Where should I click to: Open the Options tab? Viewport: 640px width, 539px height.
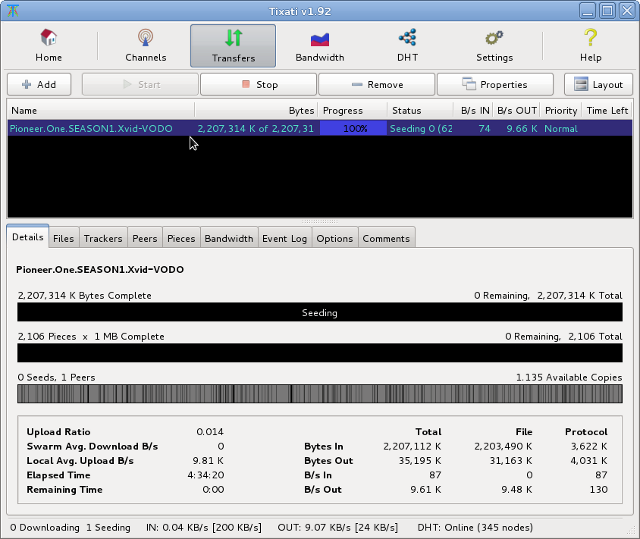335,238
